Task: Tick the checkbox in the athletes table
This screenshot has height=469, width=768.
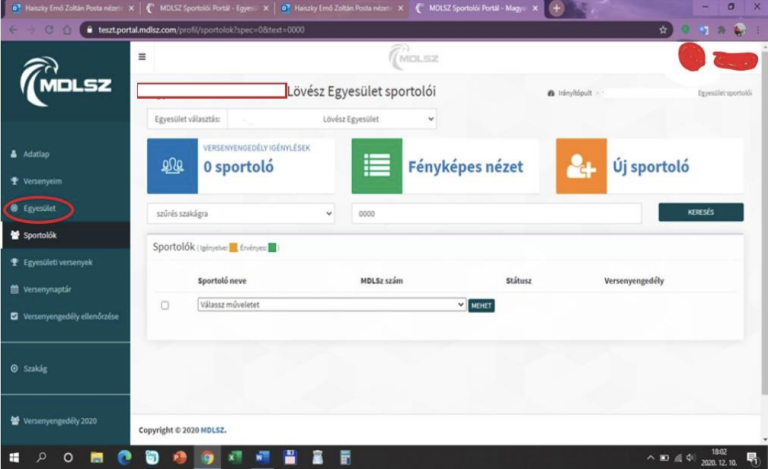Action: (165, 305)
